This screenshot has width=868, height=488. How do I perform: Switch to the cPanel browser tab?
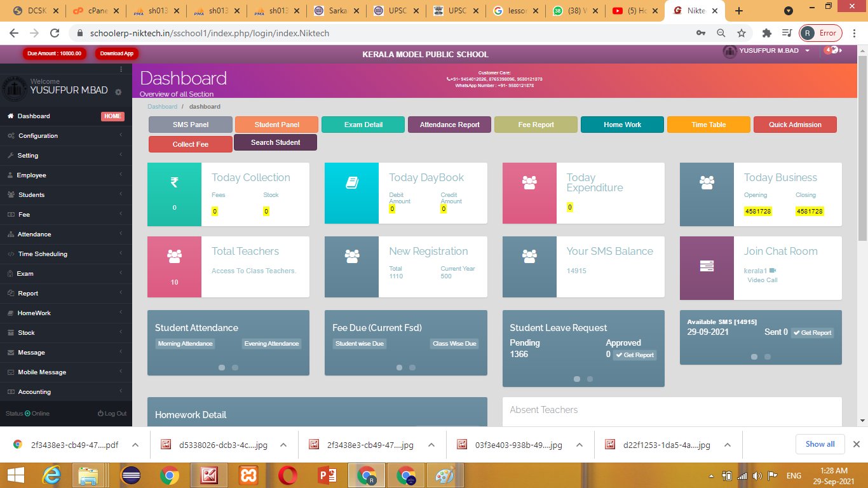coord(95,11)
